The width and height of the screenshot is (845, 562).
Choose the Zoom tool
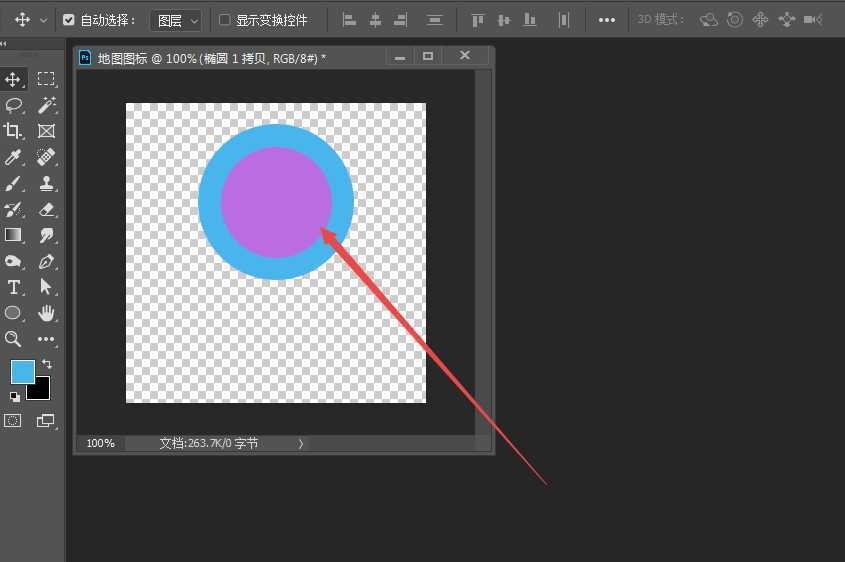pyautogui.click(x=14, y=339)
